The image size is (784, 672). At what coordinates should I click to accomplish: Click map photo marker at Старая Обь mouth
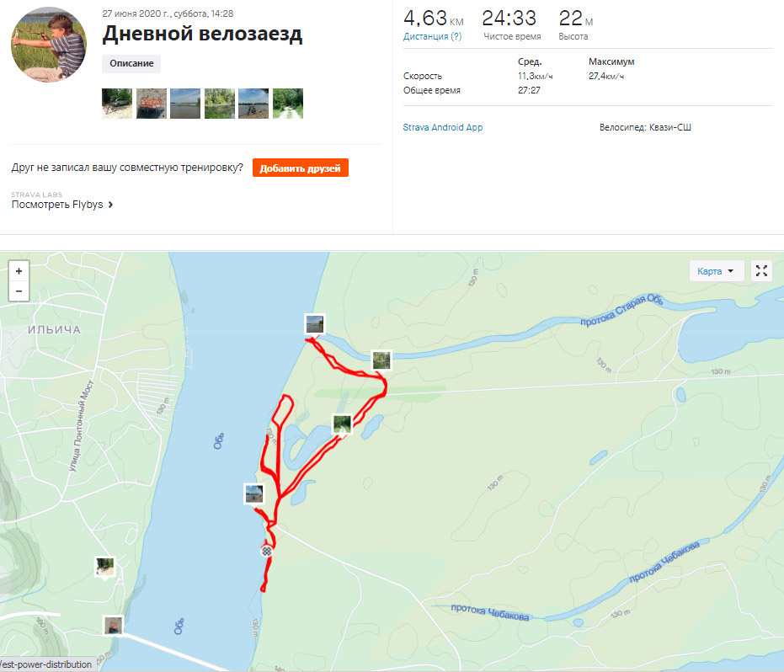point(314,324)
